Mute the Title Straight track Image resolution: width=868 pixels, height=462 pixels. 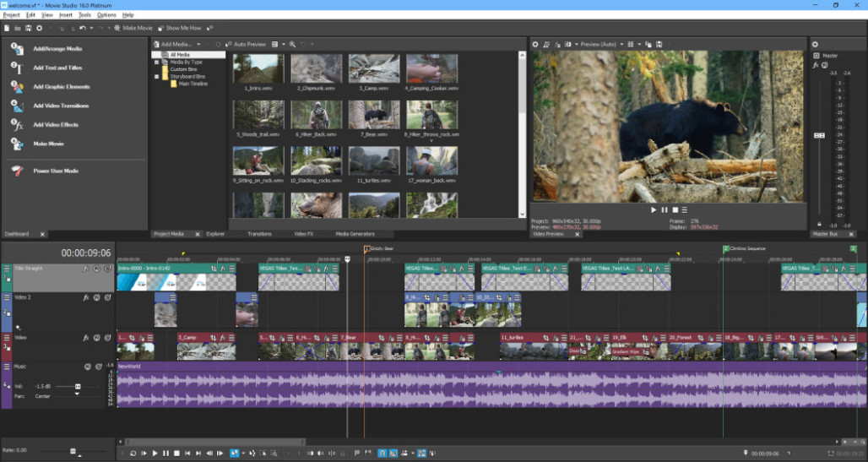[96, 269]
